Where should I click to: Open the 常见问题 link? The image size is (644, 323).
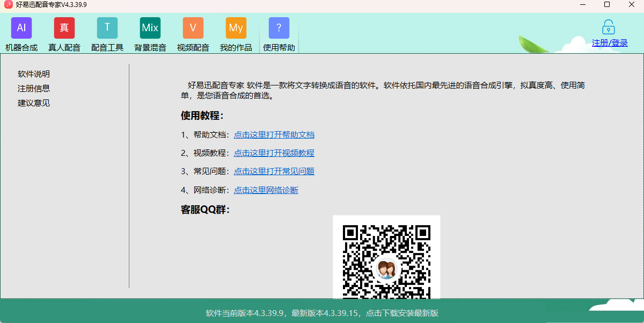tap(274, 171)
